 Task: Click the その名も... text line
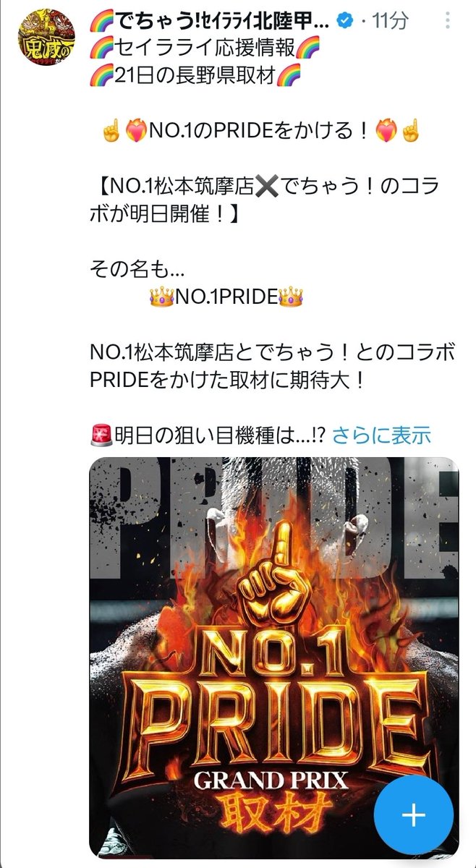(138, 270)
